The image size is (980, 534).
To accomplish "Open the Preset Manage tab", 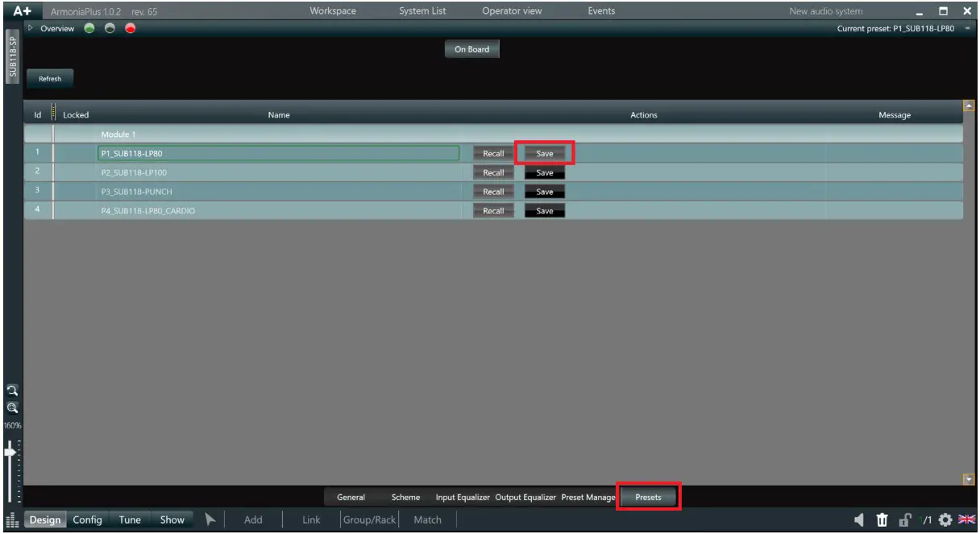I will (588, 497).
